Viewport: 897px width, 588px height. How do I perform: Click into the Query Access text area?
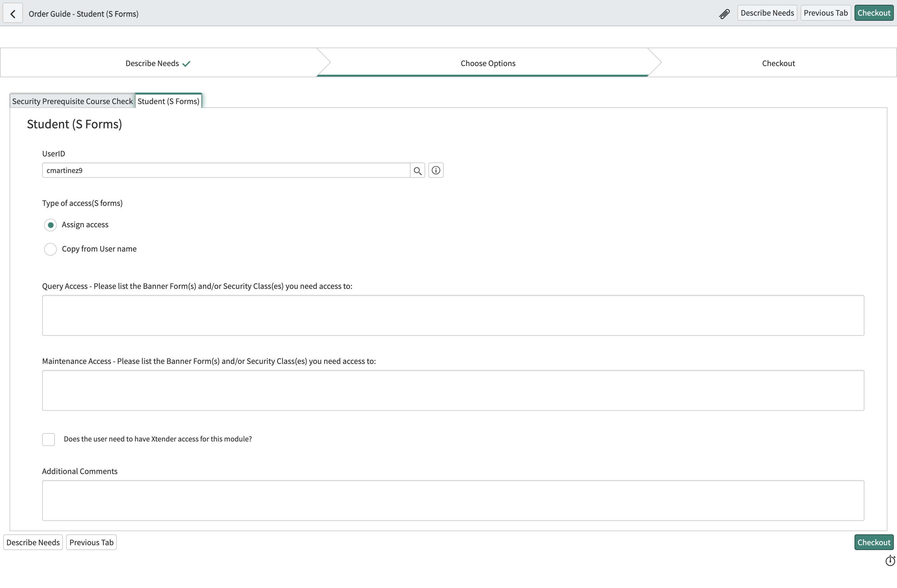(x=453, y=315)
